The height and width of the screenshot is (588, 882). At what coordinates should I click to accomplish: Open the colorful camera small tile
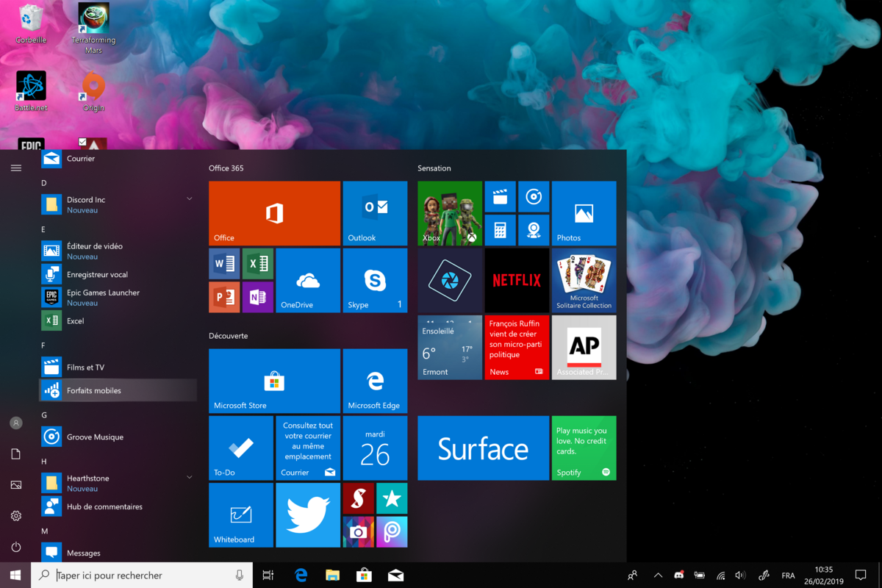(x=358, y=531)
